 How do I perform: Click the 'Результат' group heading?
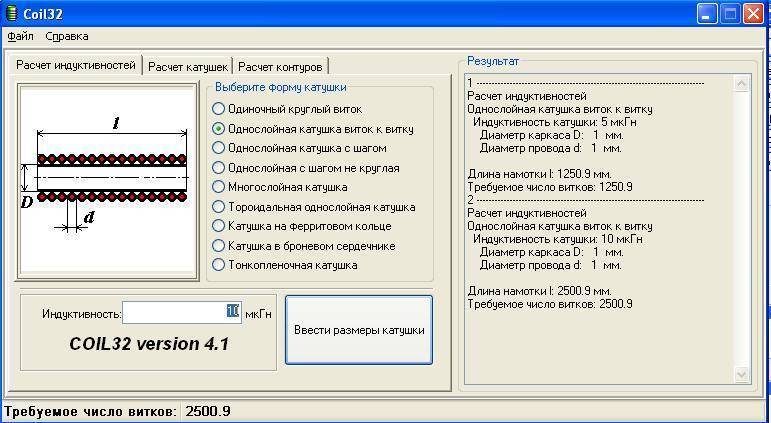pyautogui.click(x=493, y=61)
